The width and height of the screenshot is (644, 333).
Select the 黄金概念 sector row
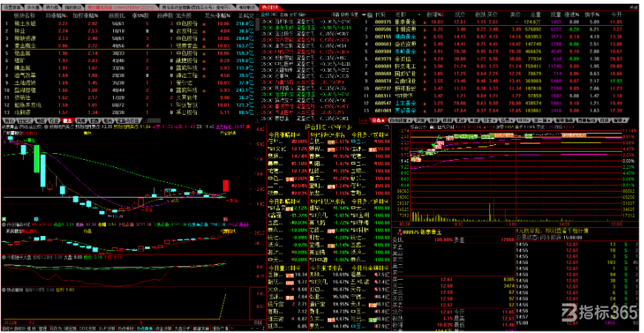tap(127, 46)
